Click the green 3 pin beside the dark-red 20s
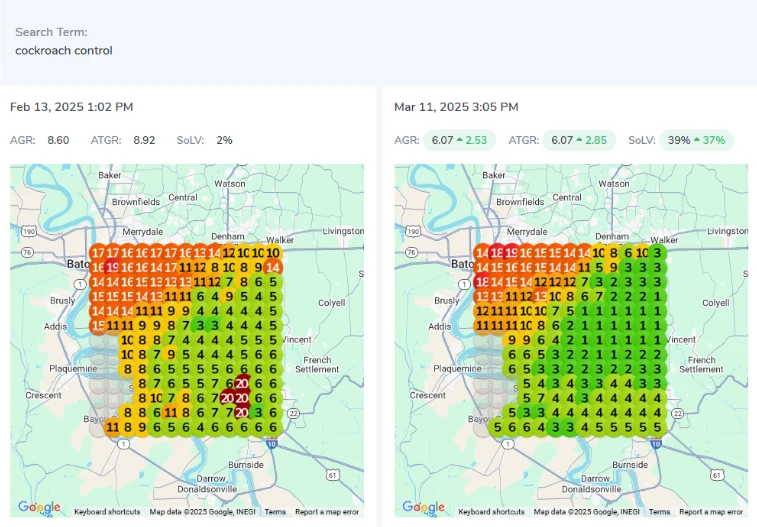757x527 pixels. coord(258,412)
